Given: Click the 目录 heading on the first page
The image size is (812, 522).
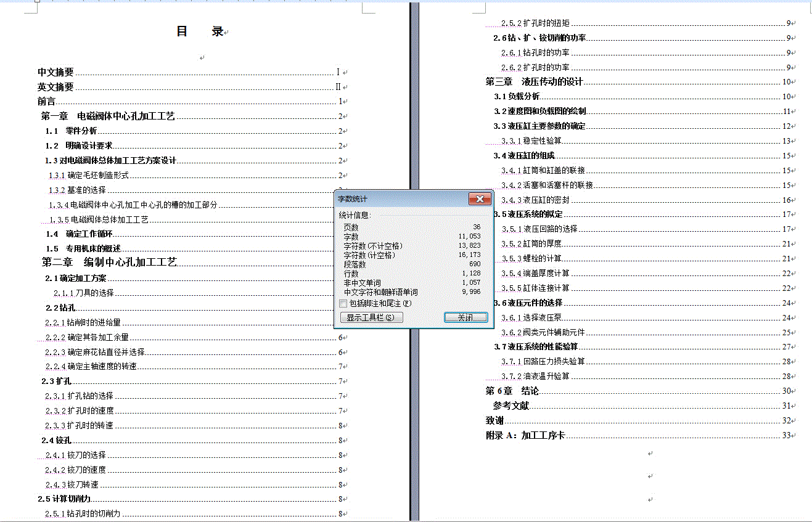Looking at the screenshot, I should pos(200,31).
